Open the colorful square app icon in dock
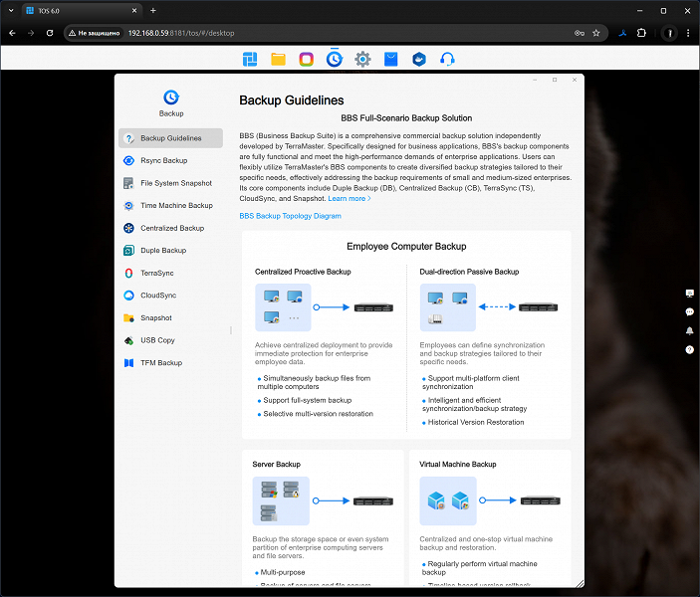 (307, 59)
